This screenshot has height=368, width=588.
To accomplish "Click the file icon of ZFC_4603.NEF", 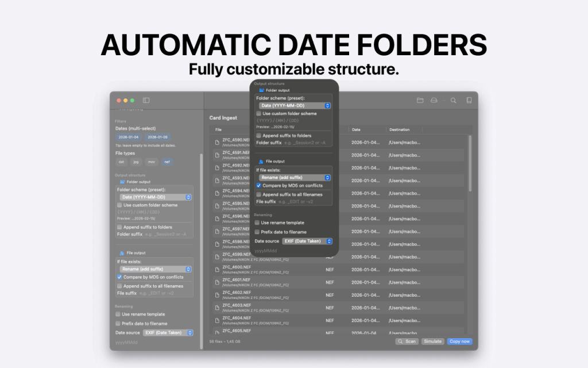I will coord(217,308).
